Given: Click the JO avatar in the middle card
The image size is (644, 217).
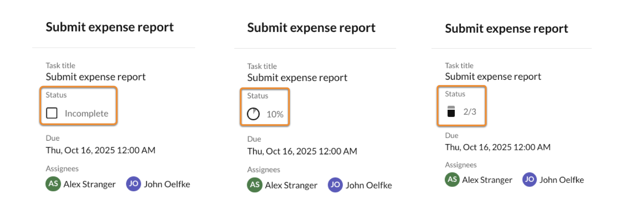Looking at the screenshot, I should tap(335, 185).
